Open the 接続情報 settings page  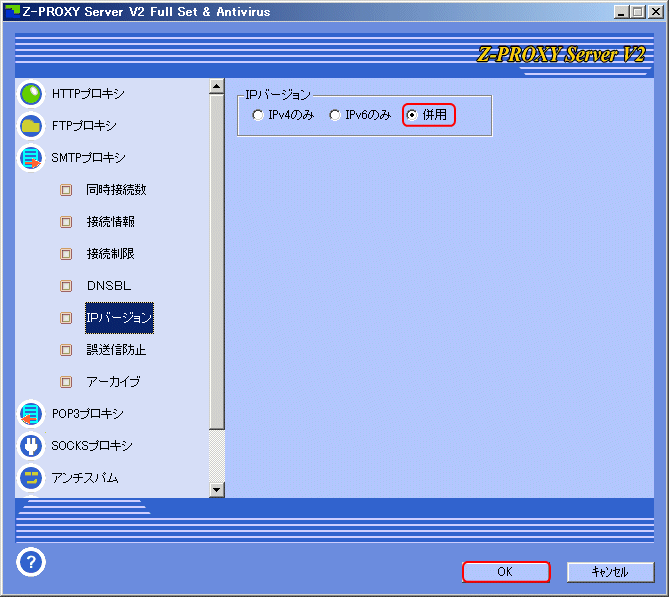pyautogui.click(x=111, y=221)
